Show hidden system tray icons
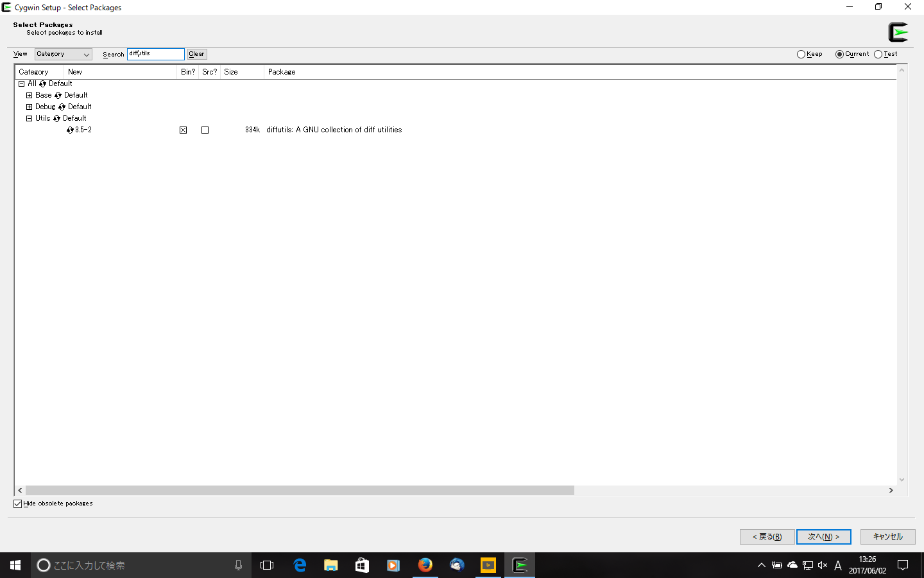 tap(762, 565)
